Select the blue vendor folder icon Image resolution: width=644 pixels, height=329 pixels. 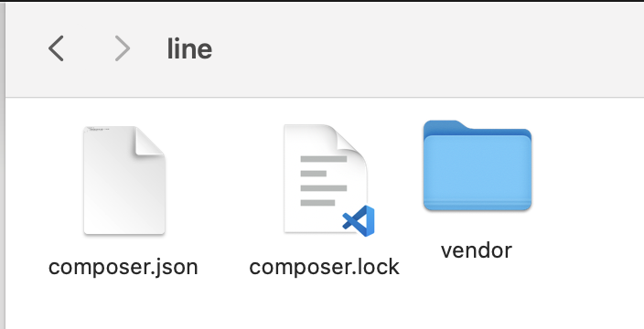(478, 165)
